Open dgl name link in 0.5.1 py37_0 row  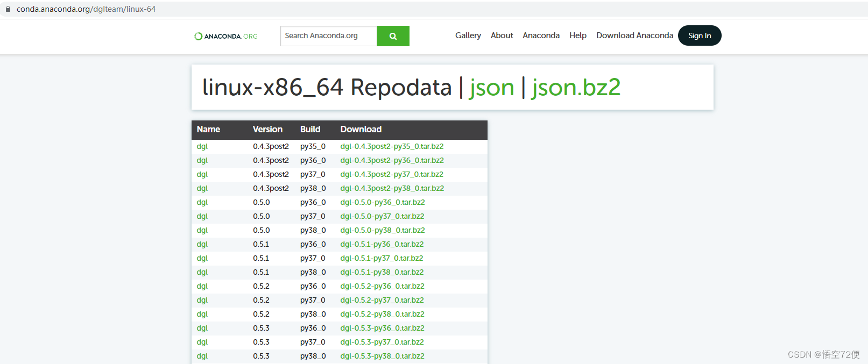[x=202, y=258]
